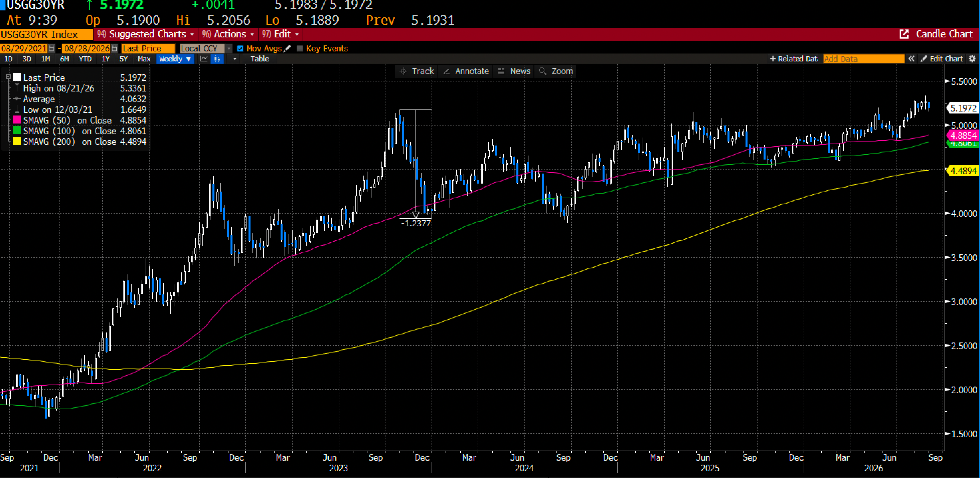Viewport: 980px width, 478px height.
Task: Click the SMAVG (50) magenta color swatch
Action: (x=17, y=120)
